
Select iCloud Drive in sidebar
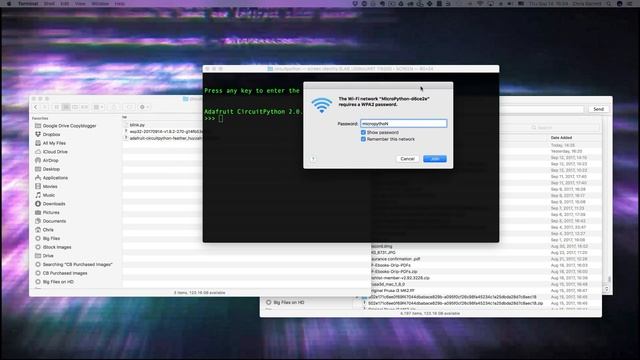(51, 152)
